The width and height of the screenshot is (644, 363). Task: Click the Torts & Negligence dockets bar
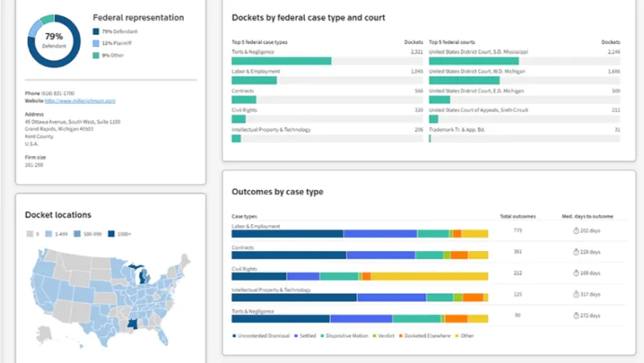pos(281,61)
